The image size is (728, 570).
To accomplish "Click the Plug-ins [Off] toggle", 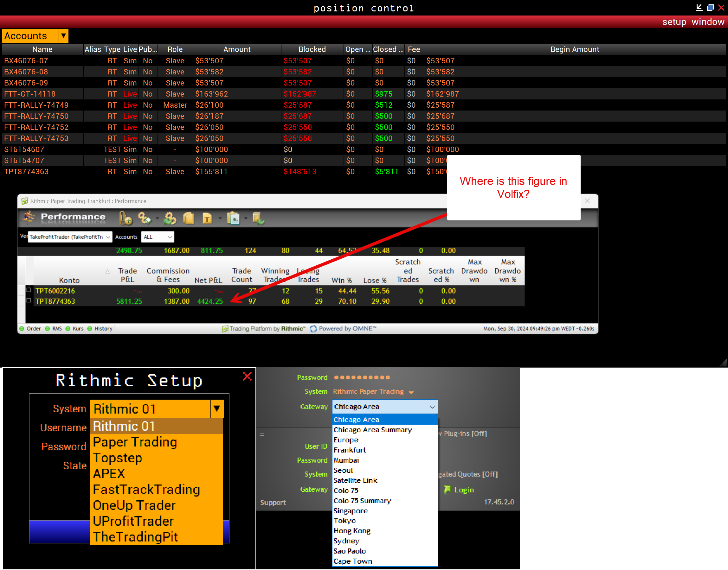I will pos(463,434).
